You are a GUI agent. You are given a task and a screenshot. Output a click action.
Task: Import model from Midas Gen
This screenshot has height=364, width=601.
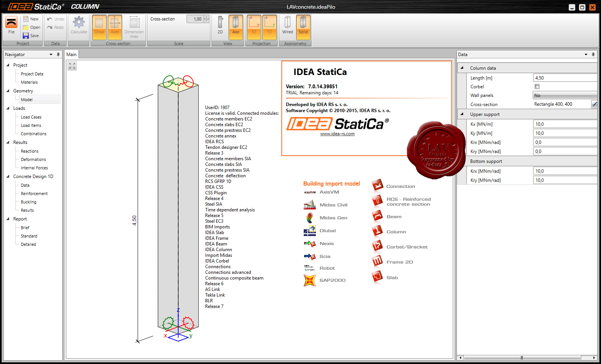click(326, 218)
